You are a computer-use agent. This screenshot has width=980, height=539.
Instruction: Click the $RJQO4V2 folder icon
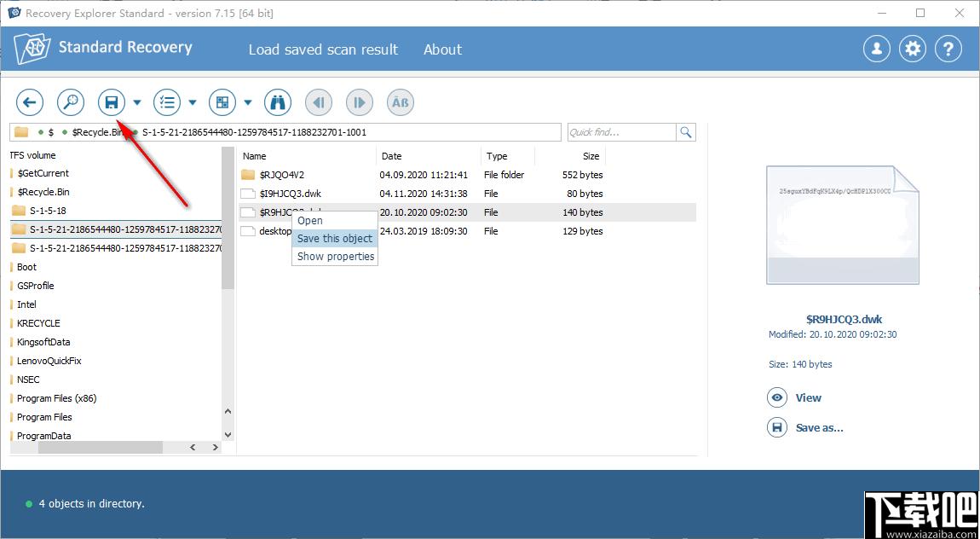248,175
